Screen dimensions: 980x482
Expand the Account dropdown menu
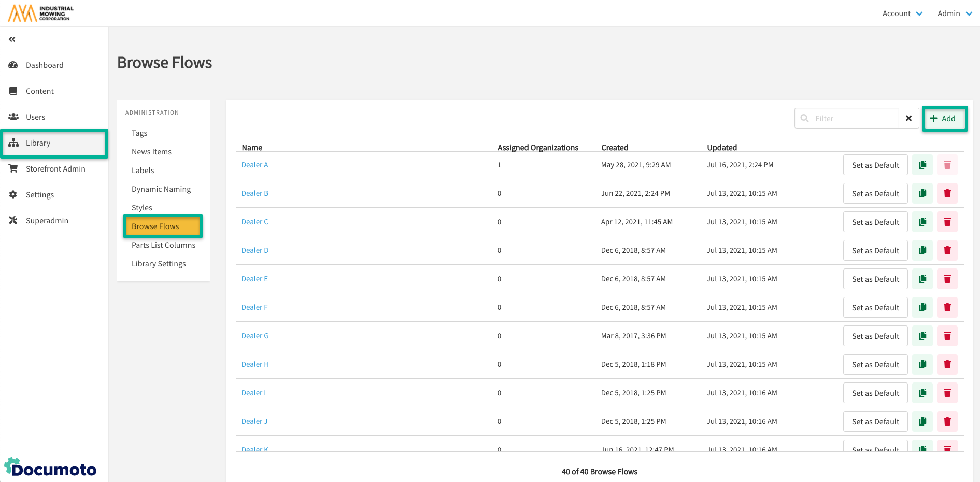point(902,13)
